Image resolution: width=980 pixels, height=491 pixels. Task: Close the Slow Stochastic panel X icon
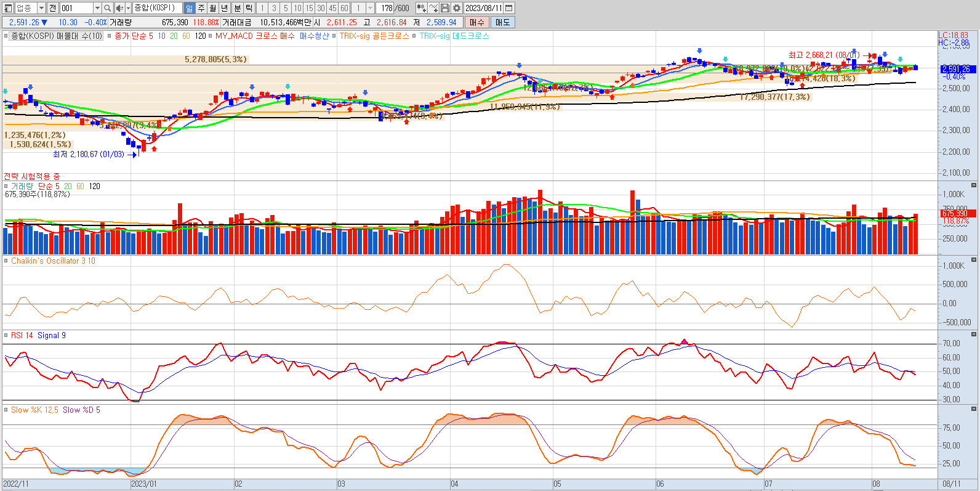click(974, 408)
